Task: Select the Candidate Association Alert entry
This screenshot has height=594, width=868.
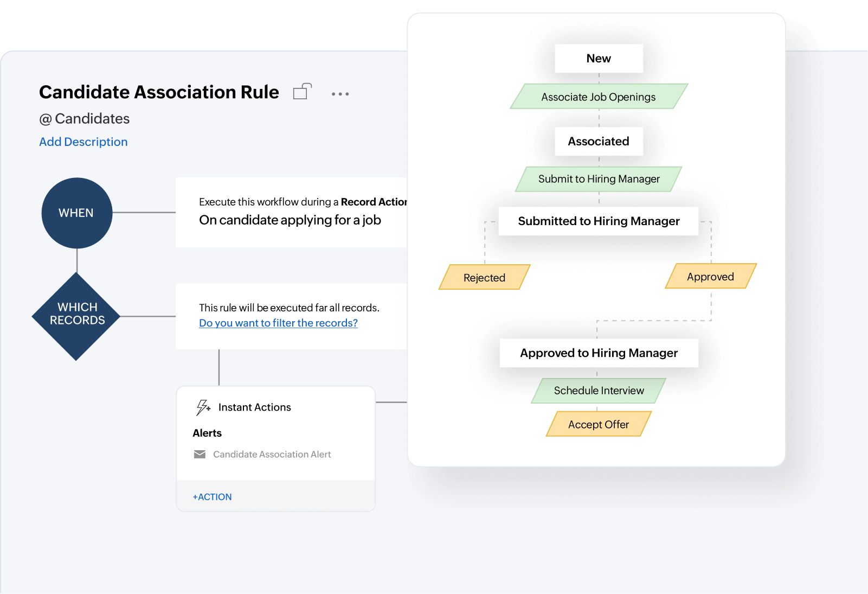Action: (x=272, y=454)
